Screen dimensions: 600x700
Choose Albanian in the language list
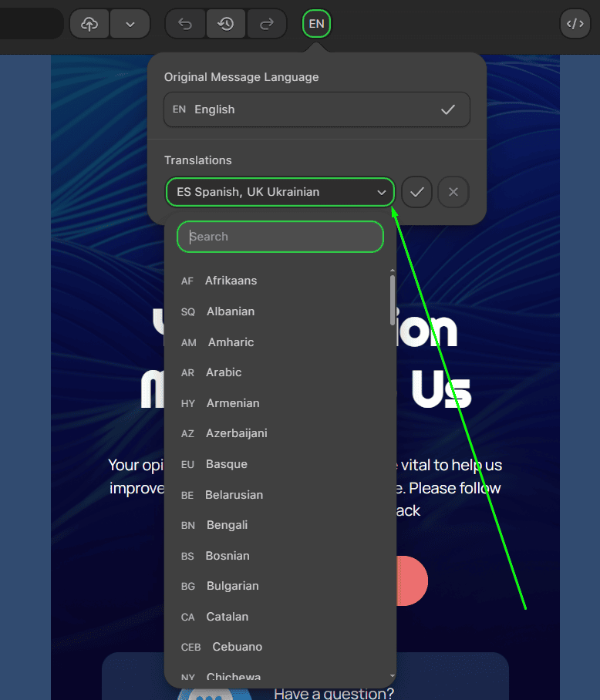pos(230,311)
